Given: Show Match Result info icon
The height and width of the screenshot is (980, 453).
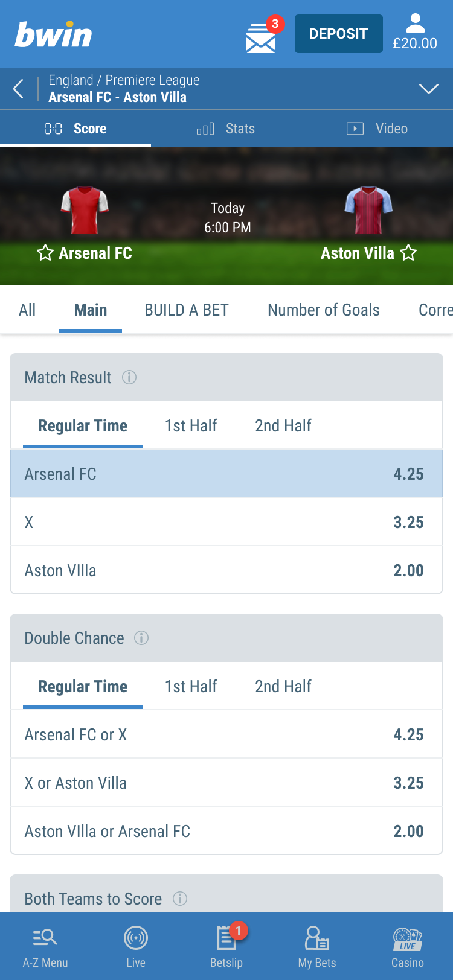Looking at the screenshot, I should tap(129, 377).
